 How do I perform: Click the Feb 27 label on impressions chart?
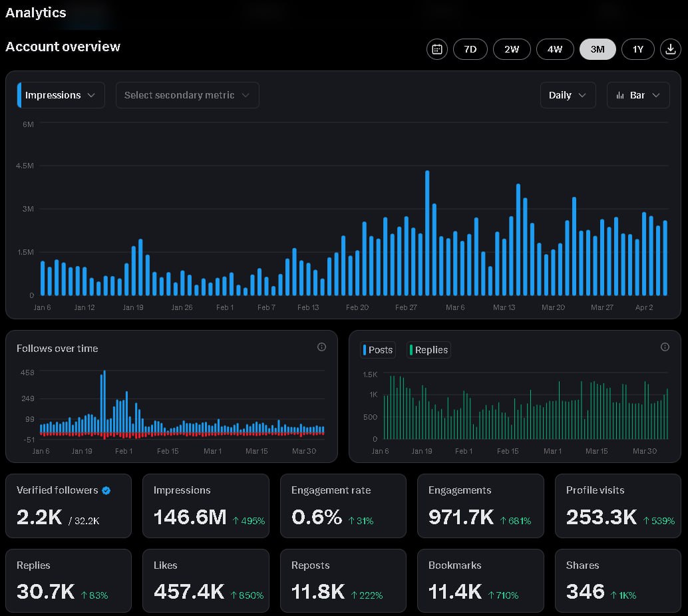click(x=406, y=307)
